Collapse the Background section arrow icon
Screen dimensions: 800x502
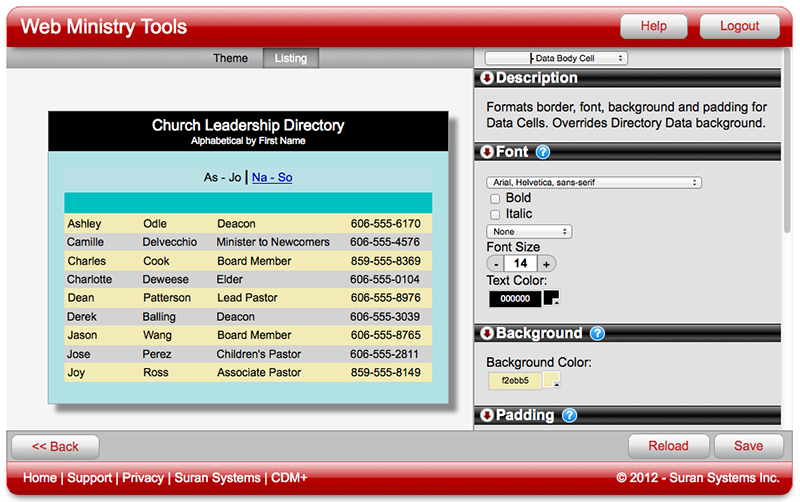coord(487,334)
